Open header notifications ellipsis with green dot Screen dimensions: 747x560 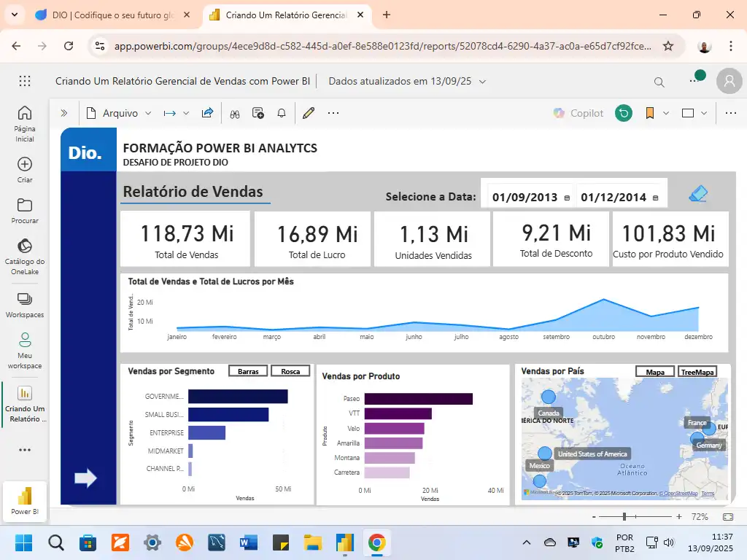696,79
